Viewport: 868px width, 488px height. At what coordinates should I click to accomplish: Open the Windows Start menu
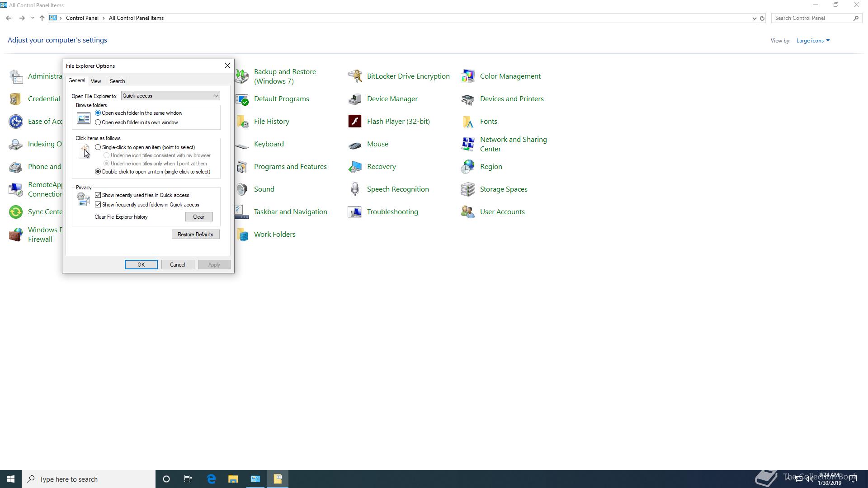point(11,479)
